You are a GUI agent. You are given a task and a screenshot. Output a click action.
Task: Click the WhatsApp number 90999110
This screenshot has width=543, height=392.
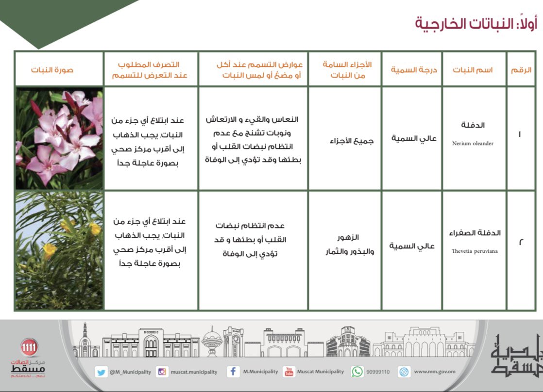click(378, 372)
